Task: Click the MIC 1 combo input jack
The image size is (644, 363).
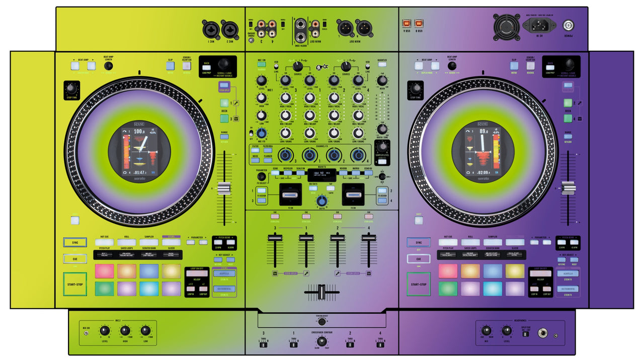Action: (x=211, y=29)
